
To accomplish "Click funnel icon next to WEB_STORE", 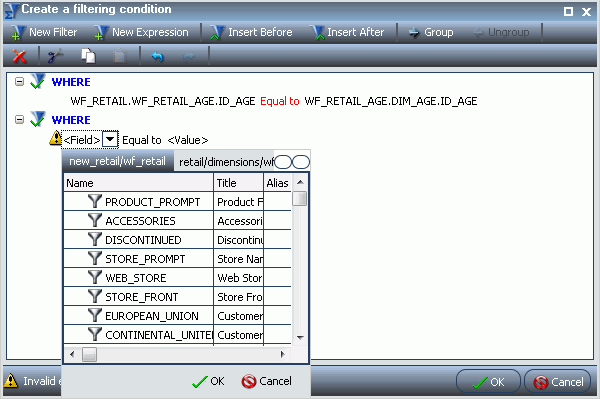I will point(95,277).
